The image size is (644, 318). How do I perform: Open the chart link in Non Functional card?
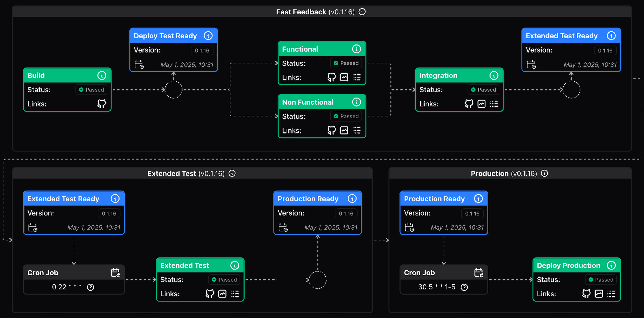point(344,130)
